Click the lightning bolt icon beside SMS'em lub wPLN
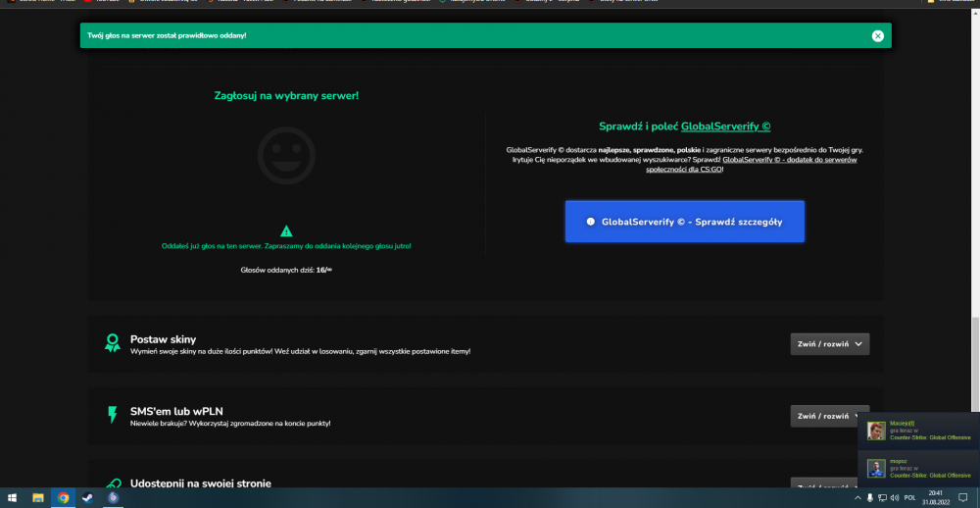980x508 pixels. coord(113,415)
